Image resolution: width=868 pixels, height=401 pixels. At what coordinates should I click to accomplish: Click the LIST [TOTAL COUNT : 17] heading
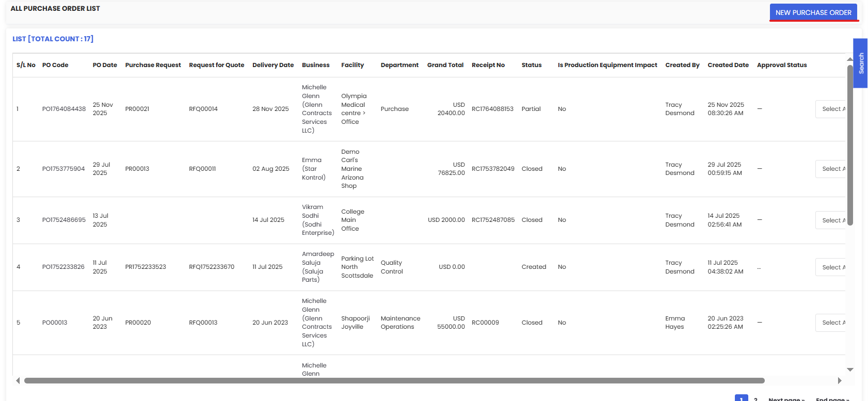pyautogui.click(x=53, y=39)
